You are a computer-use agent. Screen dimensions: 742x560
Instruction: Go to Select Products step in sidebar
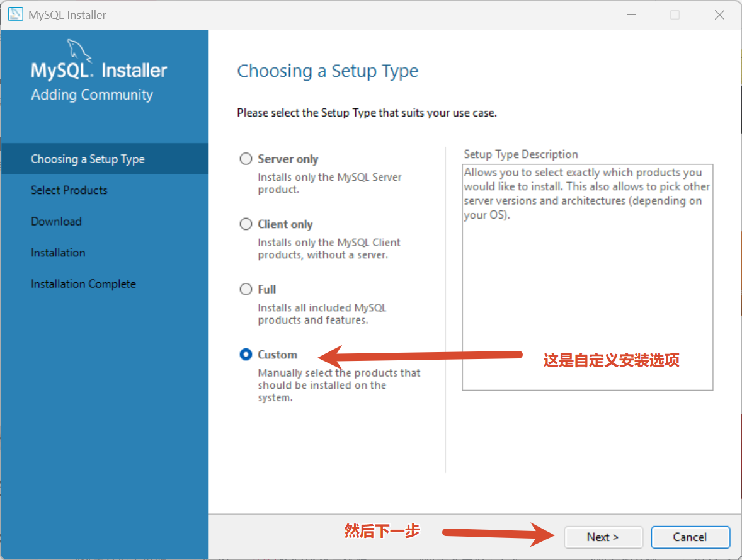pos(69,190)
